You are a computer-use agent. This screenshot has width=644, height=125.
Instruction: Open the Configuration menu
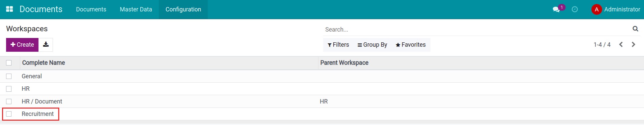coord(183,9)
